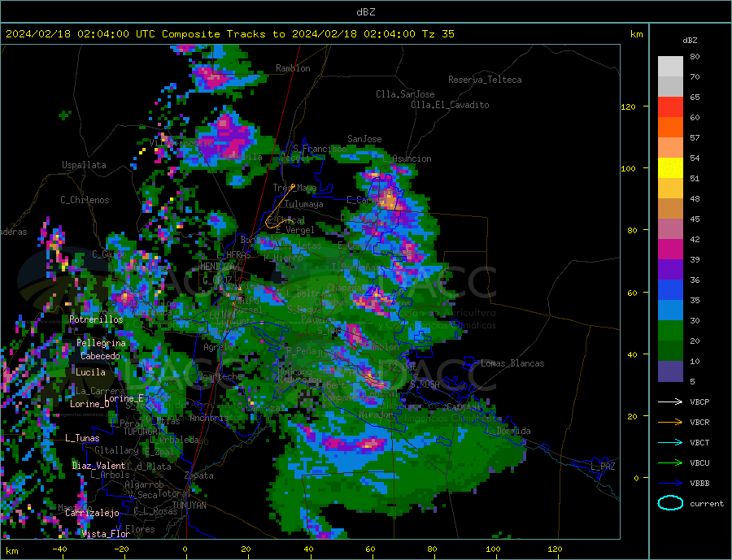Click the Pellegrina map label
This screenshot has height=560, width=732.
(101, 343)
